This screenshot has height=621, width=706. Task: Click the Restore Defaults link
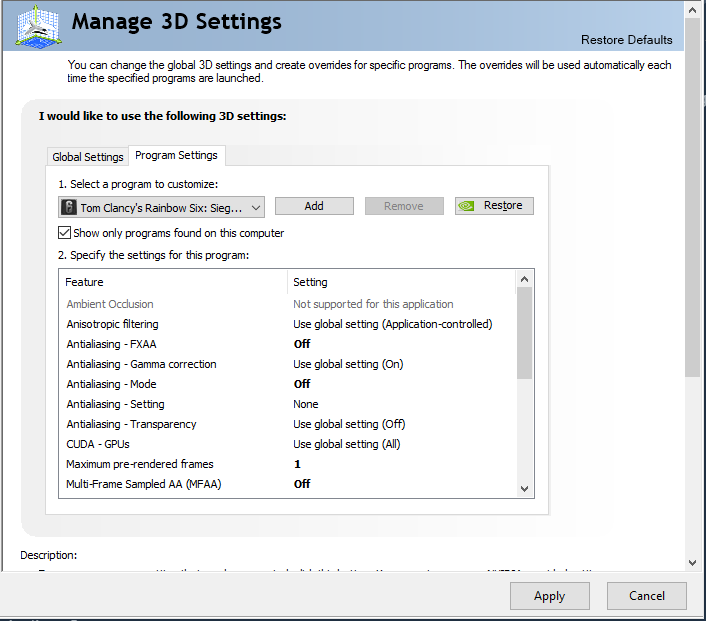pyautogui.click(x=626, y=40)
